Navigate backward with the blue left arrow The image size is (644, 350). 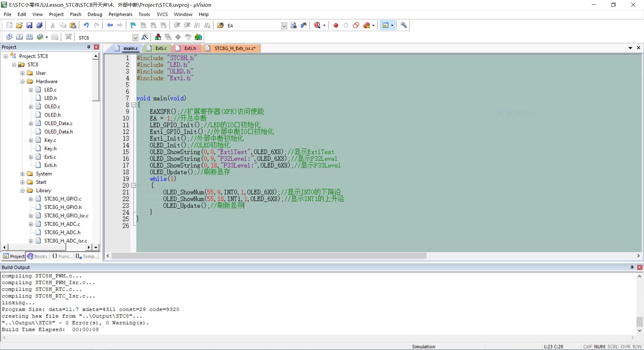pos(110,25)
